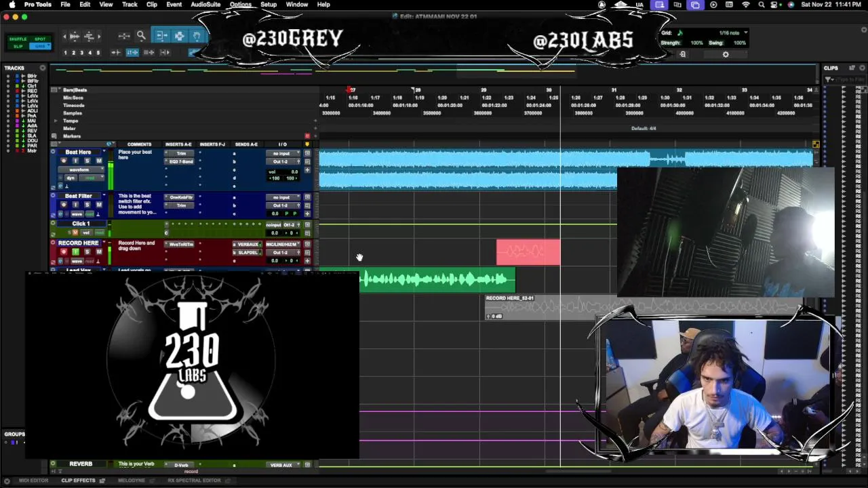
Task: Solo the Beat Here track
Action: pyautogui.click(x=87, y=161)
